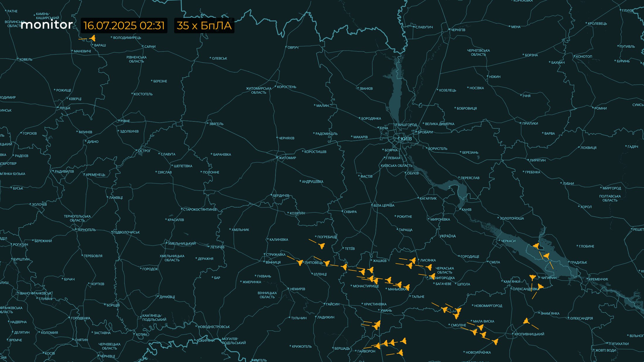Click the drone icon near Вараш
Image resolution: width=644 pixels, height=362 pixels.
(93, 38)
